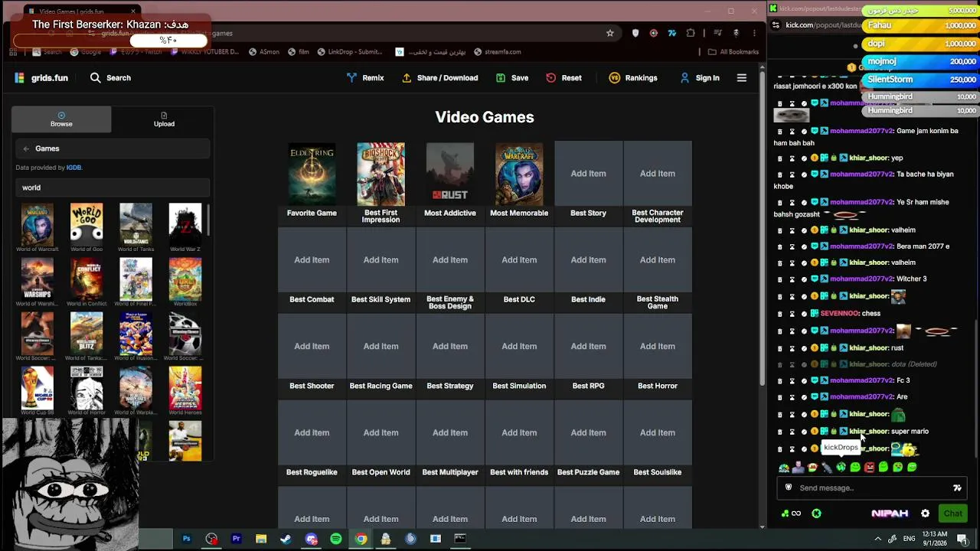980x551 pixels.
Task: Click the 'Witcher 3' chat message
Action: [x=911, y=279]
